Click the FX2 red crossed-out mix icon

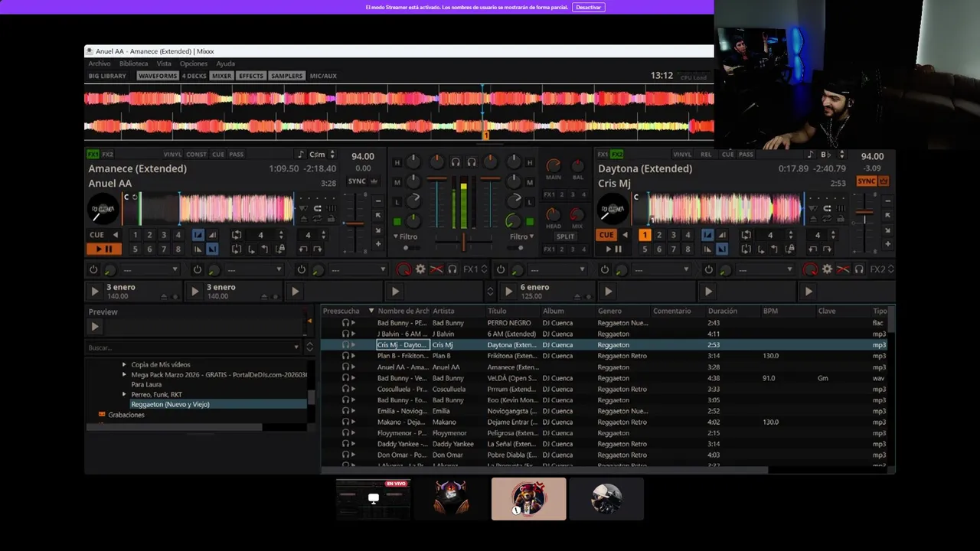[x=843, y=269]
